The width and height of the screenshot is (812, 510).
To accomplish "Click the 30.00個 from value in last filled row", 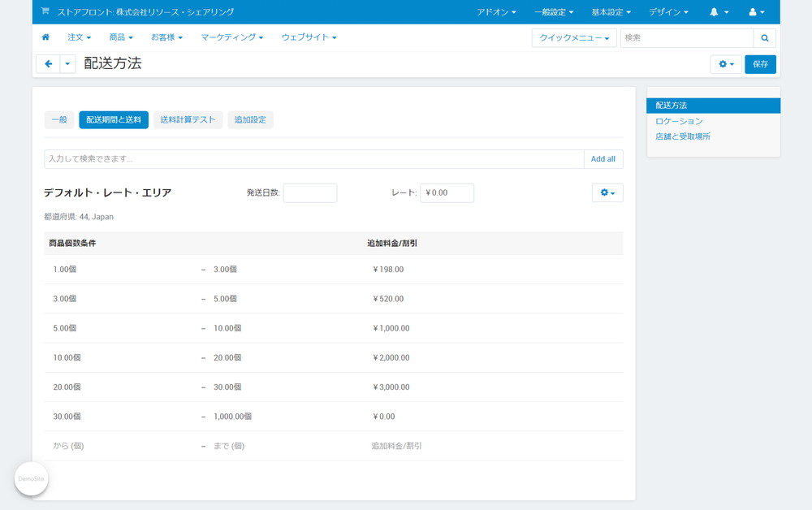I will click(67, 417).
